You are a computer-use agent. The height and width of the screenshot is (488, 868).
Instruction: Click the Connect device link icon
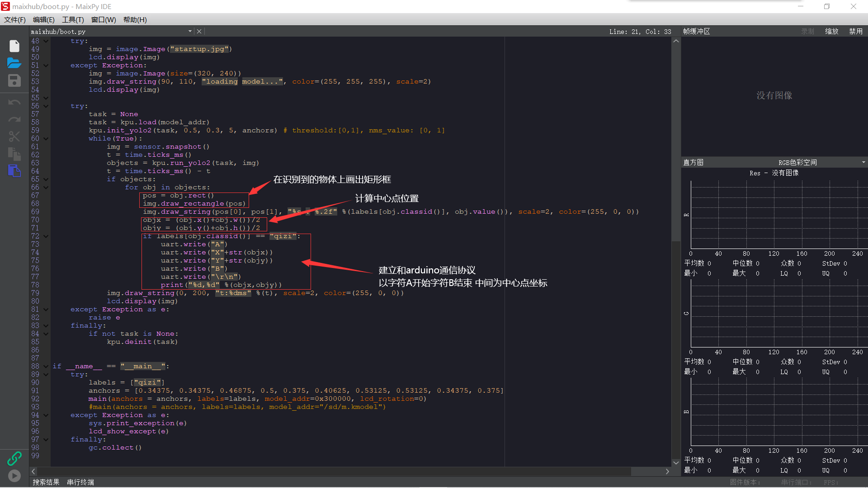(x=14, y=459)
